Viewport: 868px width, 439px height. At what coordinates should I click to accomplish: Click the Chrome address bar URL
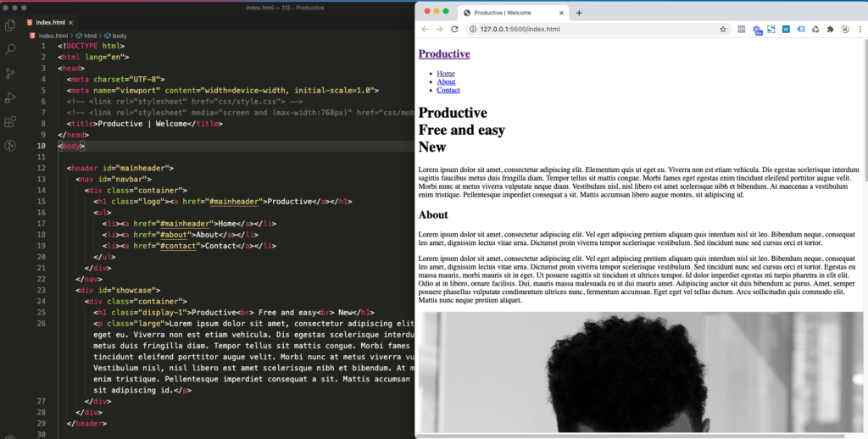[x=520, y=30]
